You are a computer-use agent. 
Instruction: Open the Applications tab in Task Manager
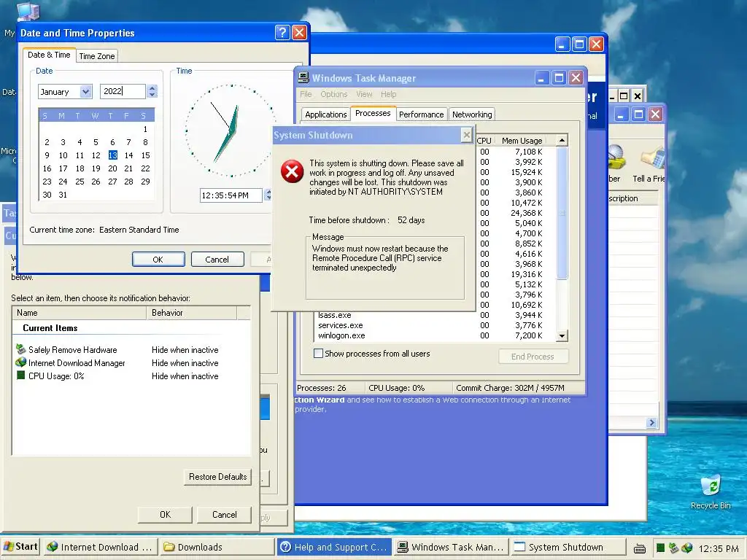(326, 114)
